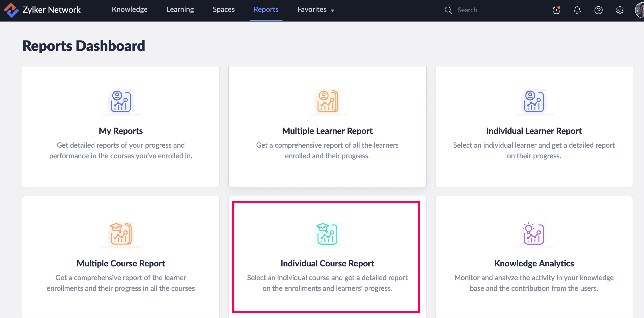Click the Knowledge Analytics lightbulb icon
This screenshot has height=318, width=644.
pyautogui.click(x=534, y=234)
